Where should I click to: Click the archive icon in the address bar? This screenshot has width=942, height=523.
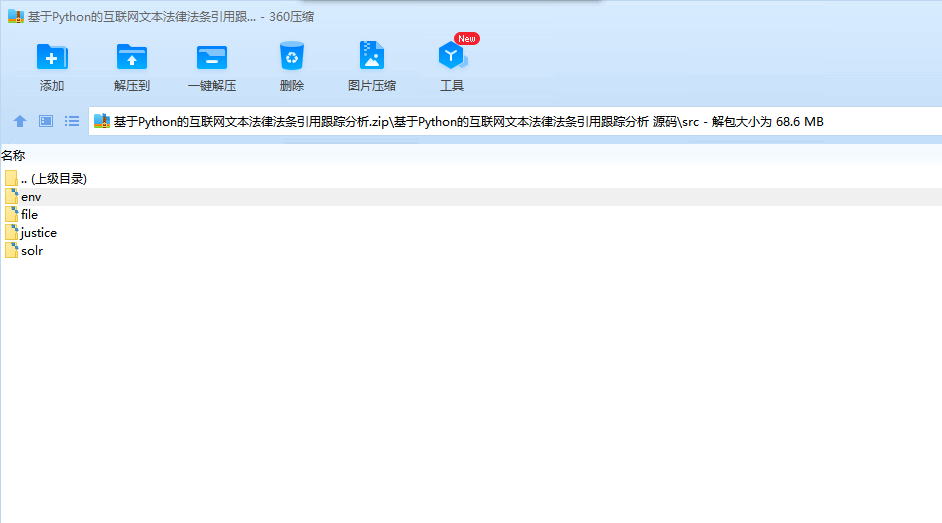pyautogui.click(x=102, y=121)
